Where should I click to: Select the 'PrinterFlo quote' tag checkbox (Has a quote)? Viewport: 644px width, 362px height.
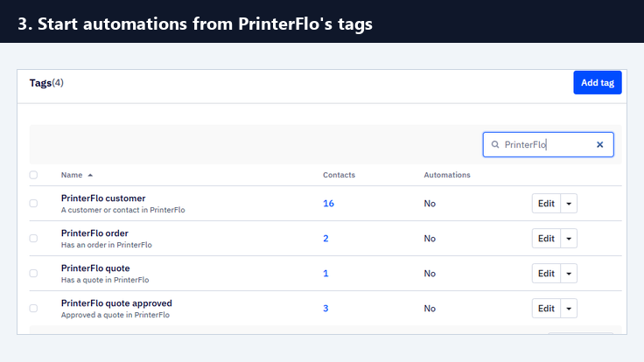(x=33, y=274)
